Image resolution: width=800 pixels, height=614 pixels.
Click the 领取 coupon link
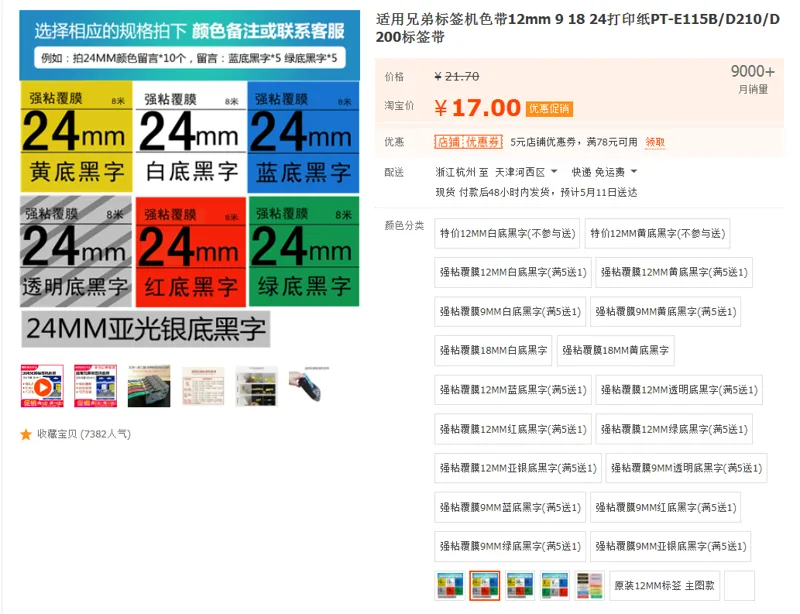pyautogui.click(x=655, y=142)
